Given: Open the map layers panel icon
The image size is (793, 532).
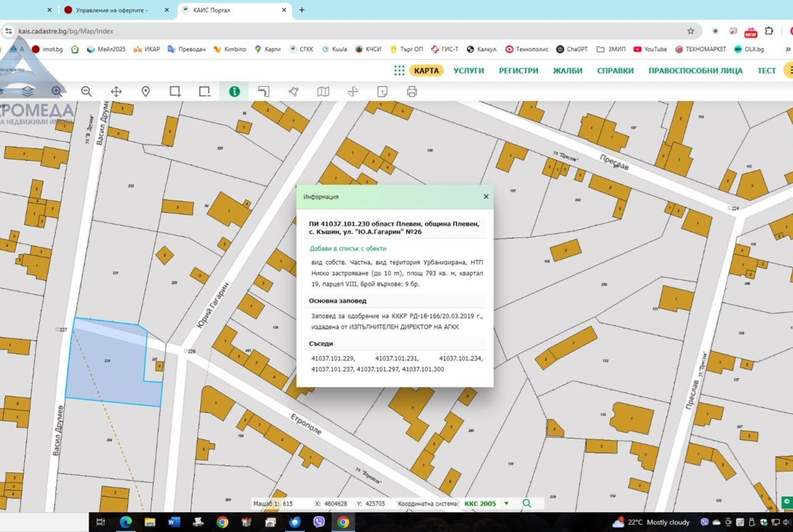Looking at the screenshot, I should click(27, 91).
